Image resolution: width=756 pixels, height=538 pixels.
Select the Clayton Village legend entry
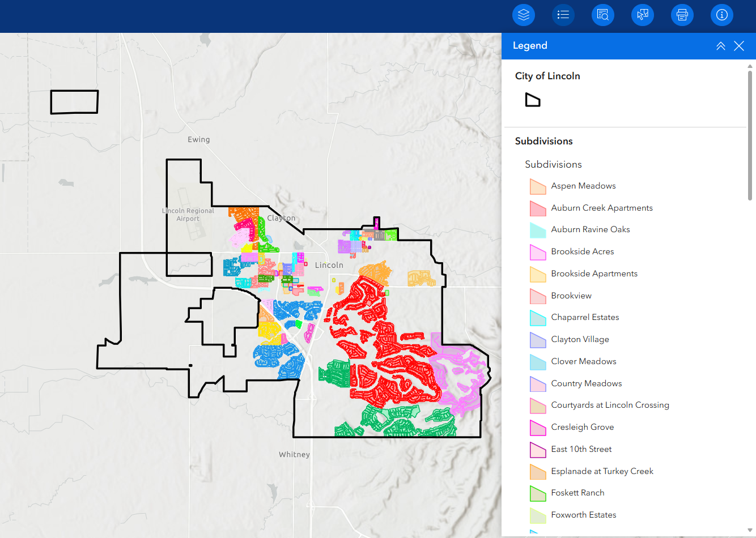click(x=580, y=339)
